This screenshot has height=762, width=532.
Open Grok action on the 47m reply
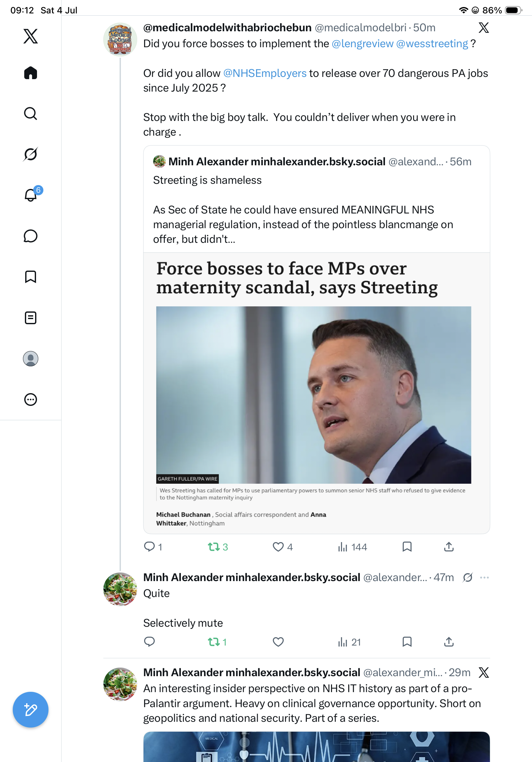468,578
